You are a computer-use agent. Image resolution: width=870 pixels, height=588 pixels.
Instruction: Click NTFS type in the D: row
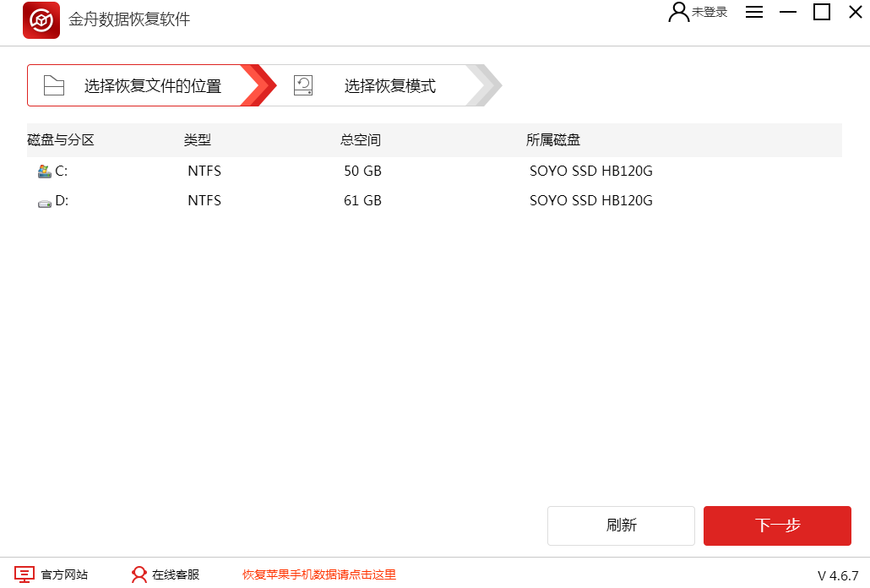[204, 200]
